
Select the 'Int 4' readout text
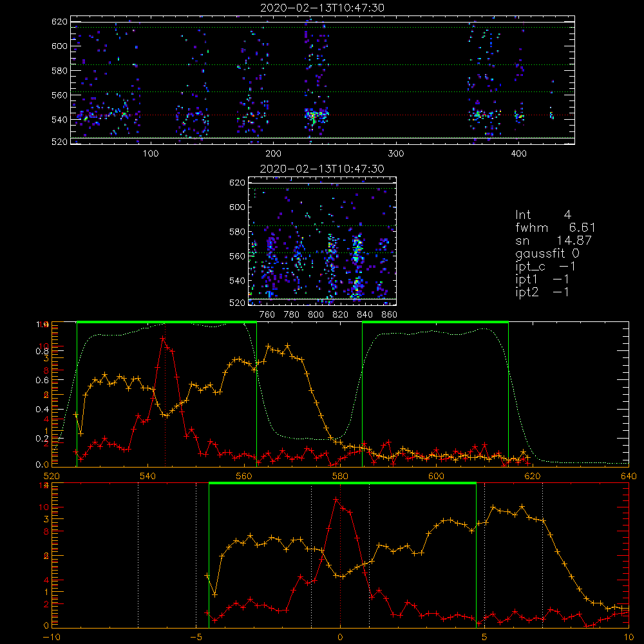click(543, 215)
